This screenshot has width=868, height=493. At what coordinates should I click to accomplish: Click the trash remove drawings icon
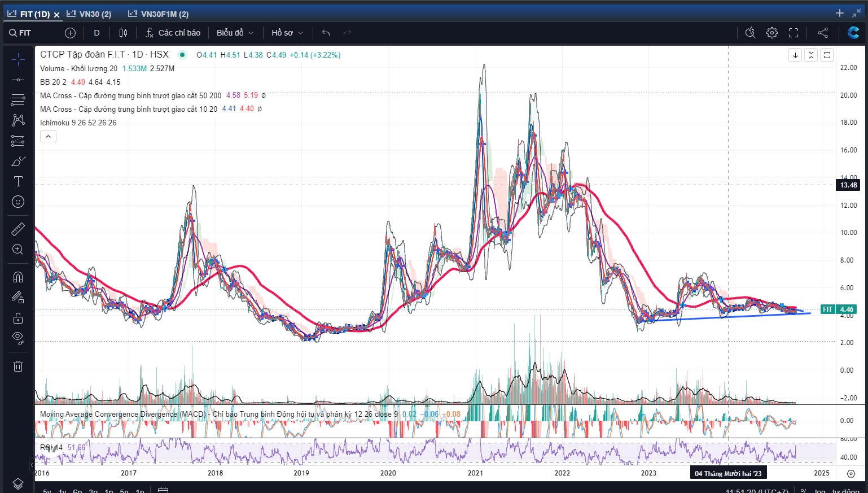18,366
